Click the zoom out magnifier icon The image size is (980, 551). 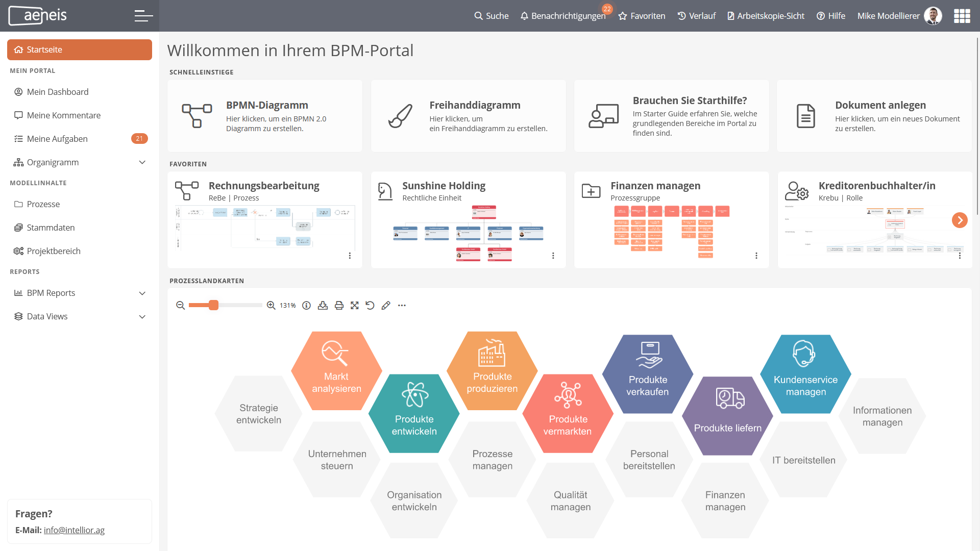(179, 306)
